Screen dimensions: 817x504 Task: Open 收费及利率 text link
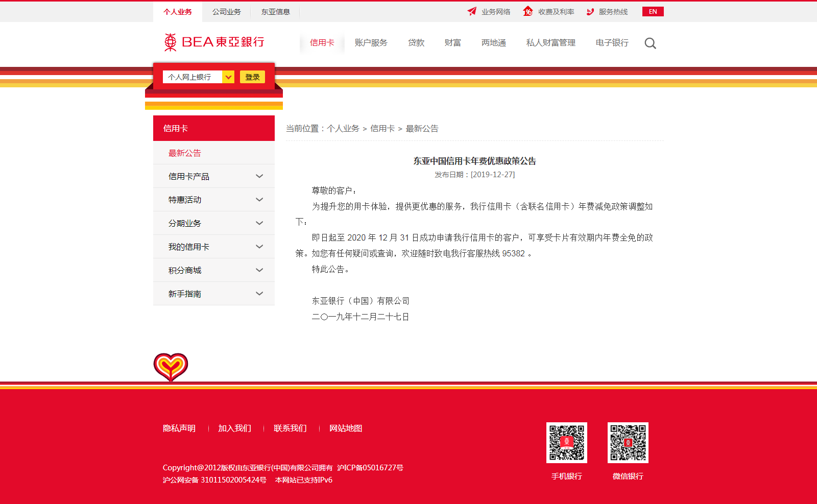click(x=556, y=12)
